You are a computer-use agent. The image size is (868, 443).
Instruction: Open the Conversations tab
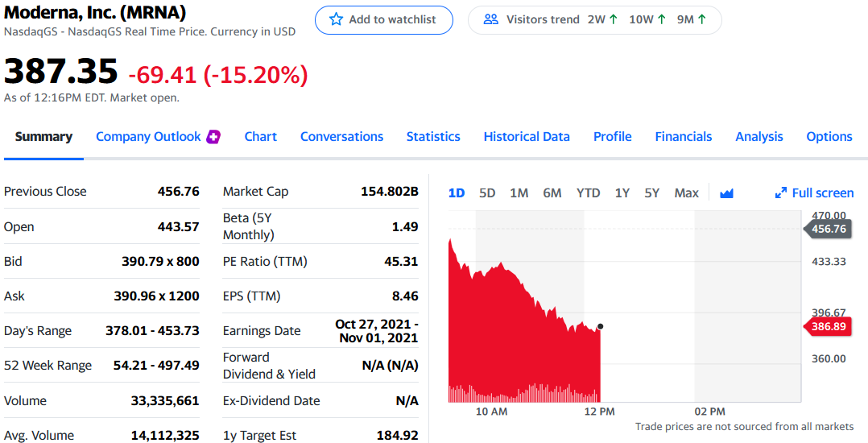[341, 137]
